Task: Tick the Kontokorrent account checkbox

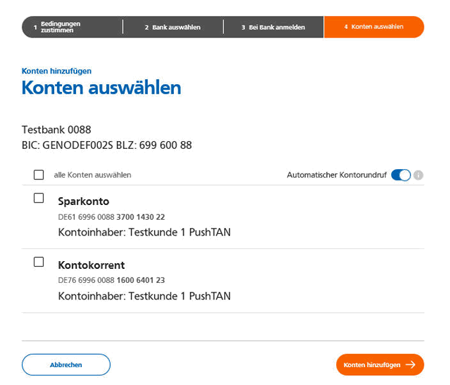Action: (39, 262)
